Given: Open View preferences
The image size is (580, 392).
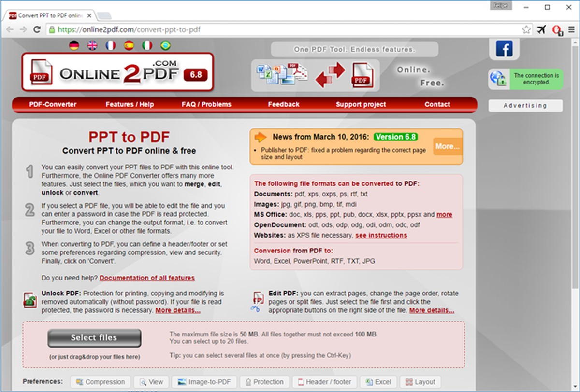Looking at the screenshot, I should (151, 382).
